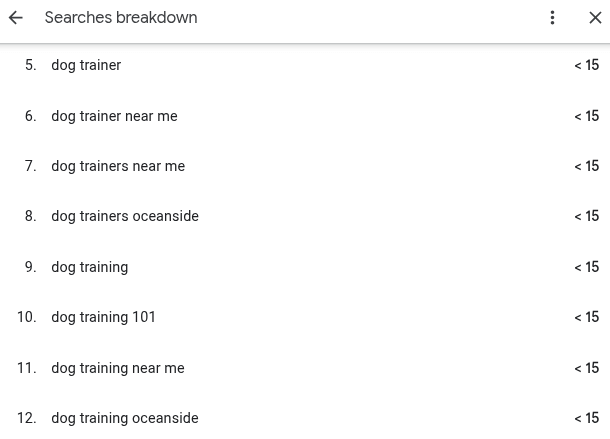Click the count beside "dog trainers oceanside"
The image size is (610, 439).
pos(586,216)
